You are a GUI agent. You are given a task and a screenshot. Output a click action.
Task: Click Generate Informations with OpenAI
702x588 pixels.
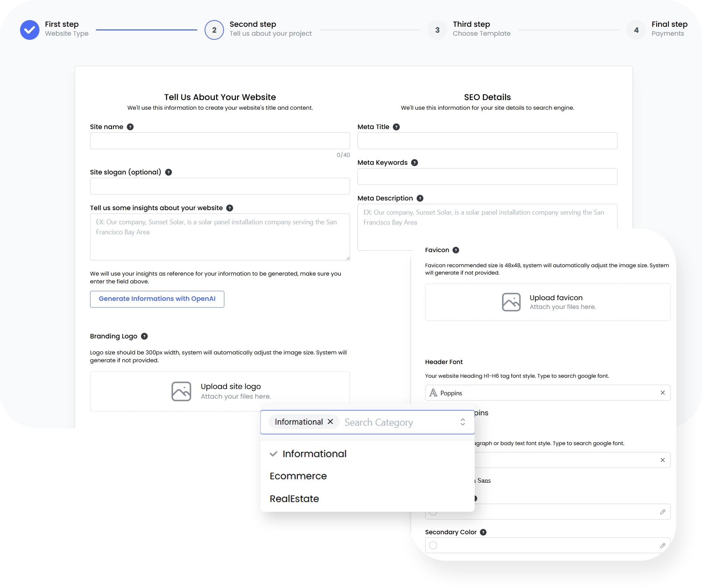pos(157,299)
